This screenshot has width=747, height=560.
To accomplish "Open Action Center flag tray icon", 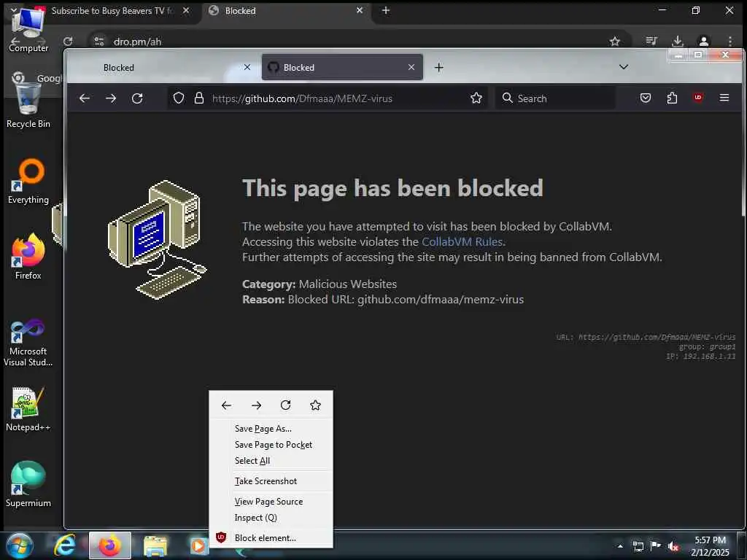I will [656, 545].
